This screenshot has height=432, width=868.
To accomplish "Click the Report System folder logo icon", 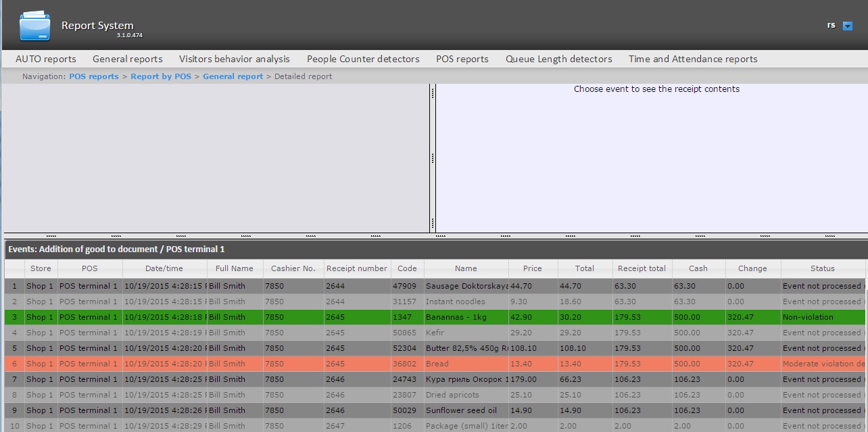I will pos(34,26).
